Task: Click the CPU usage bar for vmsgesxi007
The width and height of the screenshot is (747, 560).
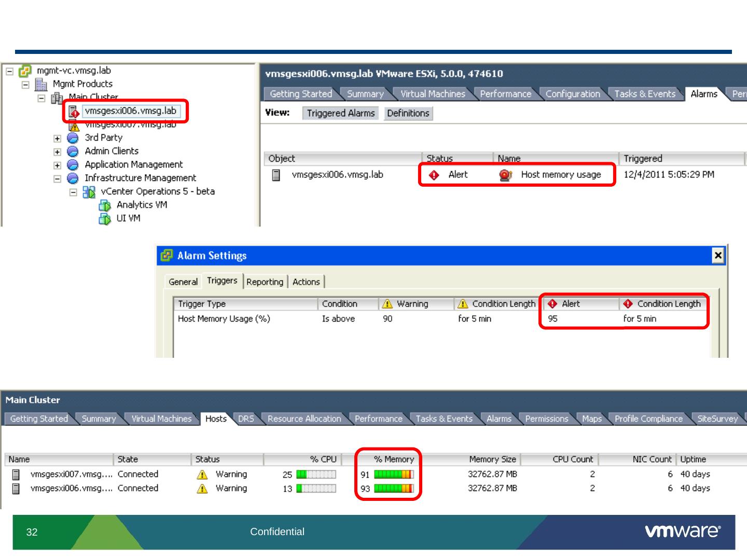Action: click(316, 474)
